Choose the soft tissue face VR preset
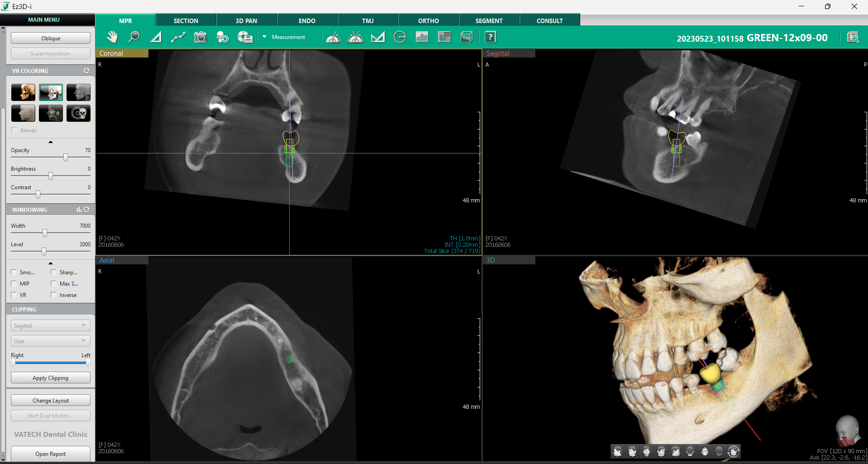The width and height of the screenshot is (868, 464). [23, 113]
